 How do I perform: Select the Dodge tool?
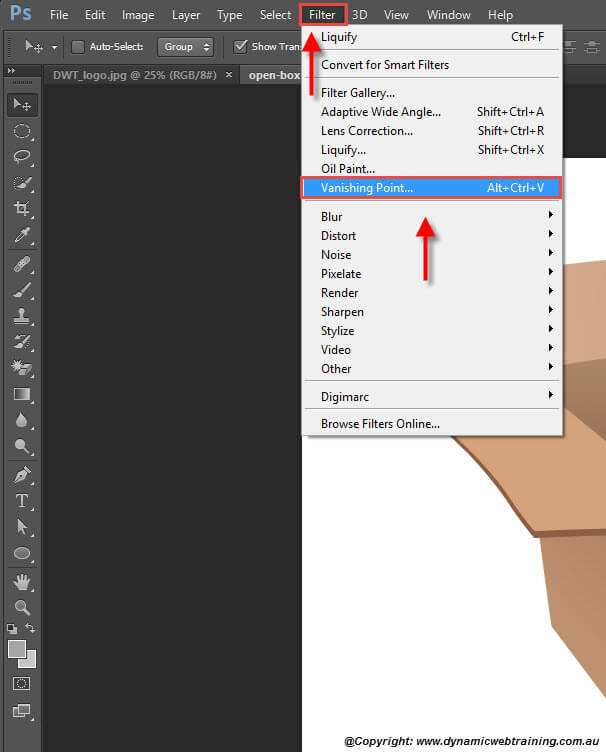22,446
